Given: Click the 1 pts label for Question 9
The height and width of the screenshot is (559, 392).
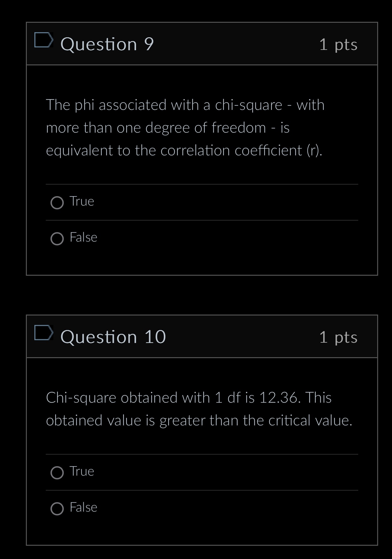Looking at the screenshot, I should (x=338, y=45).
